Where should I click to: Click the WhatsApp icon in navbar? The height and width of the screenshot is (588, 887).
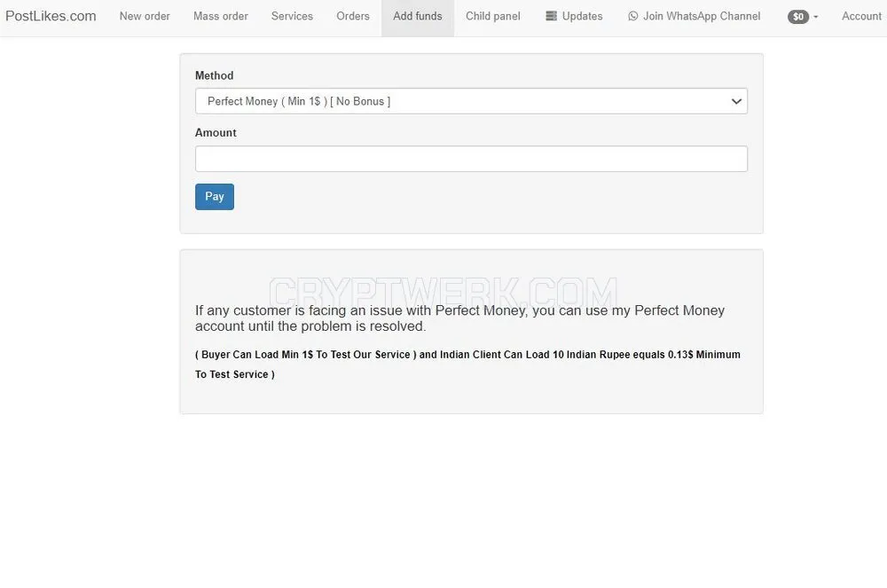tap(633, 16)
